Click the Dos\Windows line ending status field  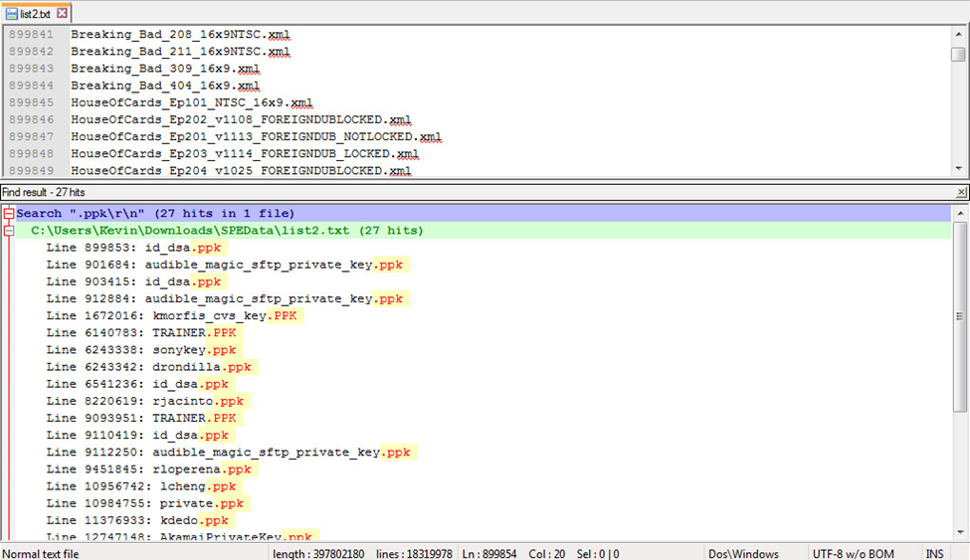743,554
